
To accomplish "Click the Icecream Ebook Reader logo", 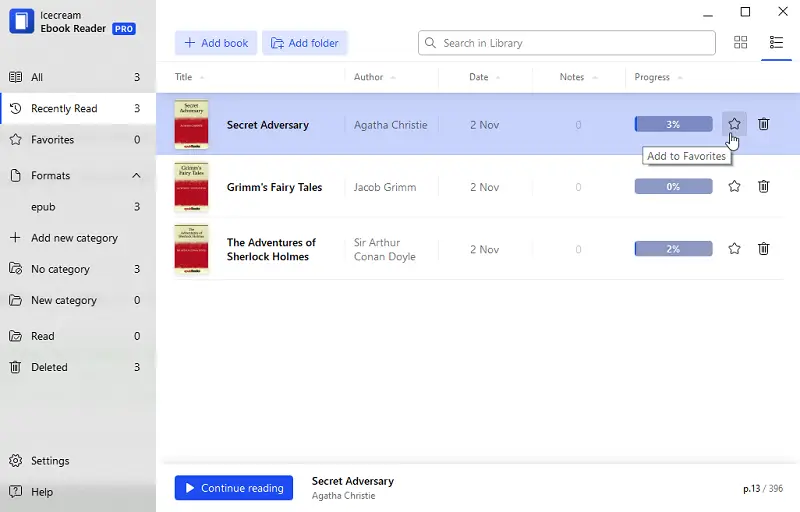I will 21,21.
